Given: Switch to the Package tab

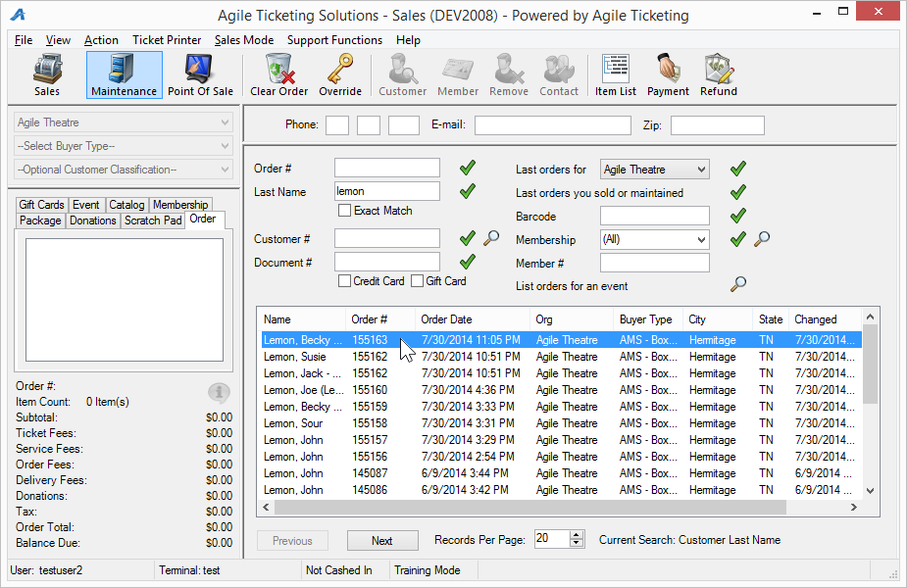Looking at the screenshot, I should [x=40, y=220].
